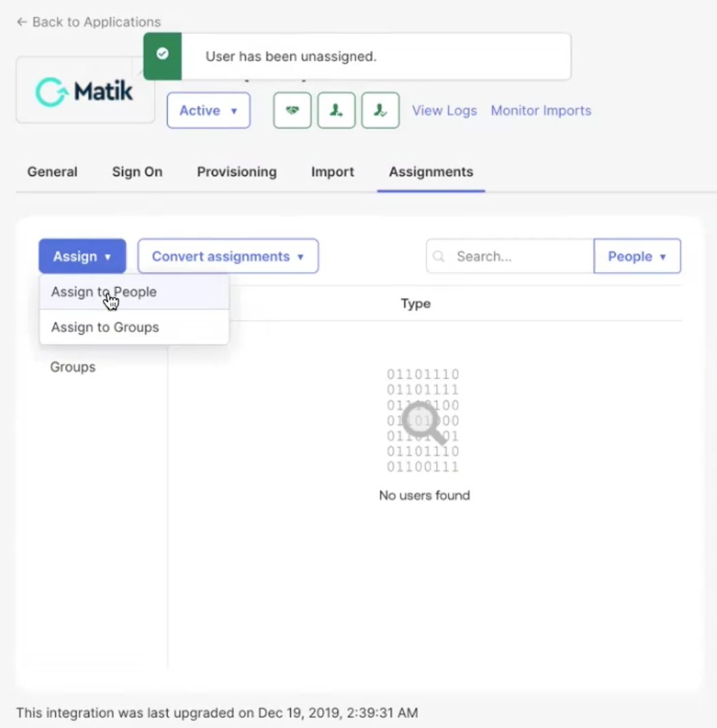Click the magnifier icon in search box
Image resolution: width=717 pixels, height=728 pixels.
tap(439, 256)
